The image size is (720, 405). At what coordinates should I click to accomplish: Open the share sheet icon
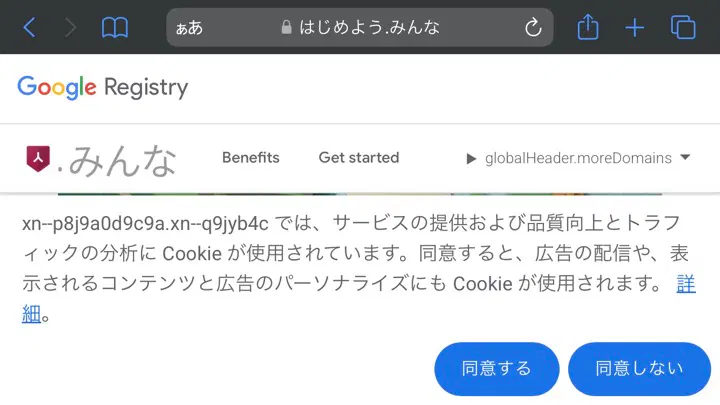tap(588, 27)
